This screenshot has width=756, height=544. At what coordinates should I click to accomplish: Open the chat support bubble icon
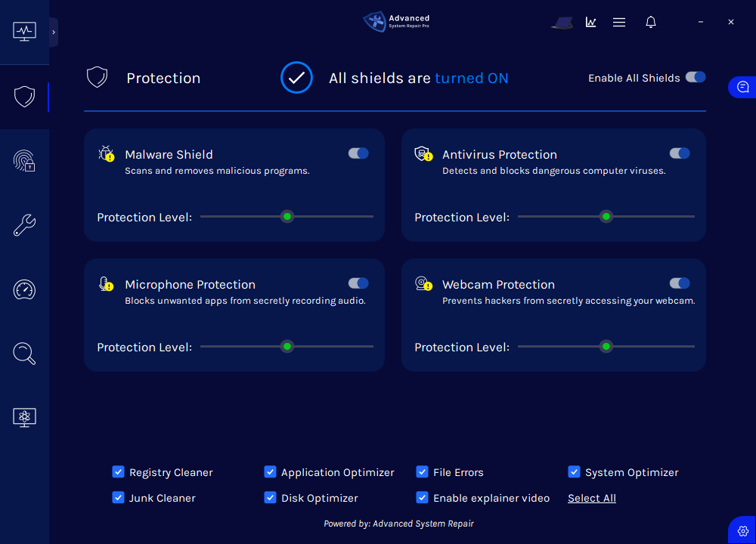pos(742,87)
